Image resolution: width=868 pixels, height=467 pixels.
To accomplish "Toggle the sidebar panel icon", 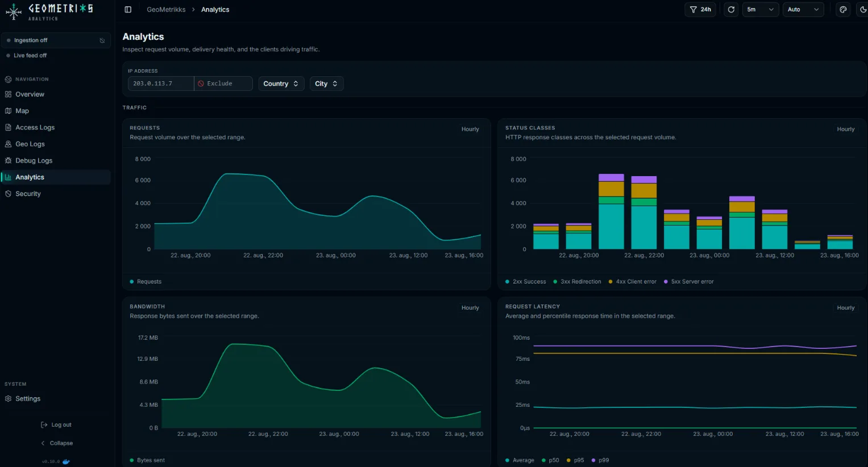I will click(128, 10).
